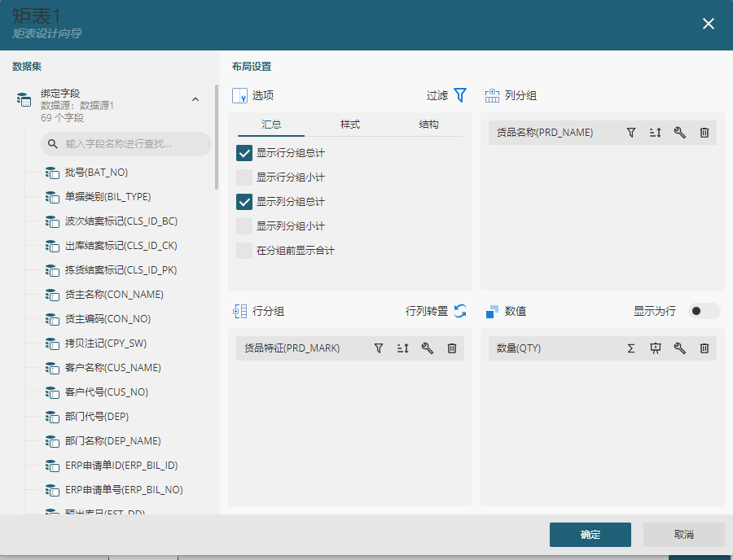This screenshot has height=560, width=733.
Task: Click the 行列转置 swap icon
Action: coord(460,311)
